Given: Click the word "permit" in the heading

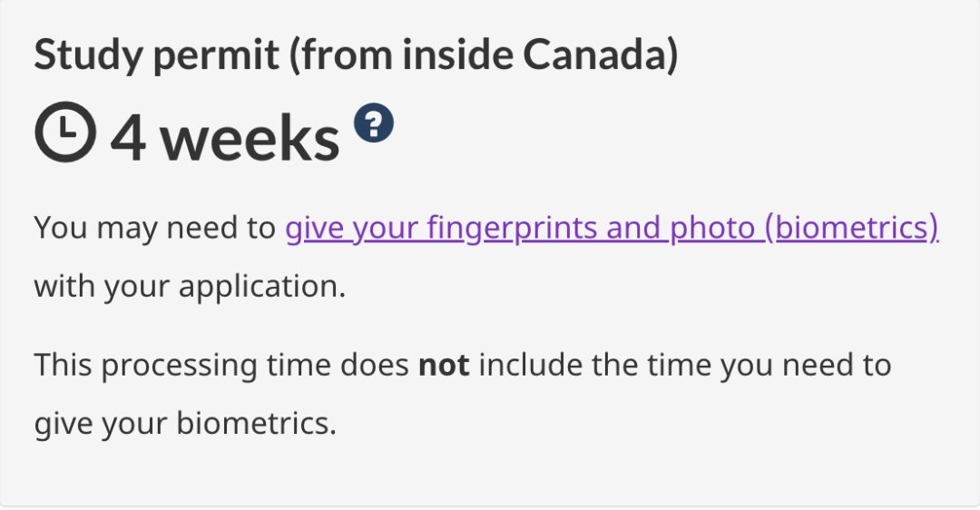Looking at the screenshot, I should pos(216,56).
